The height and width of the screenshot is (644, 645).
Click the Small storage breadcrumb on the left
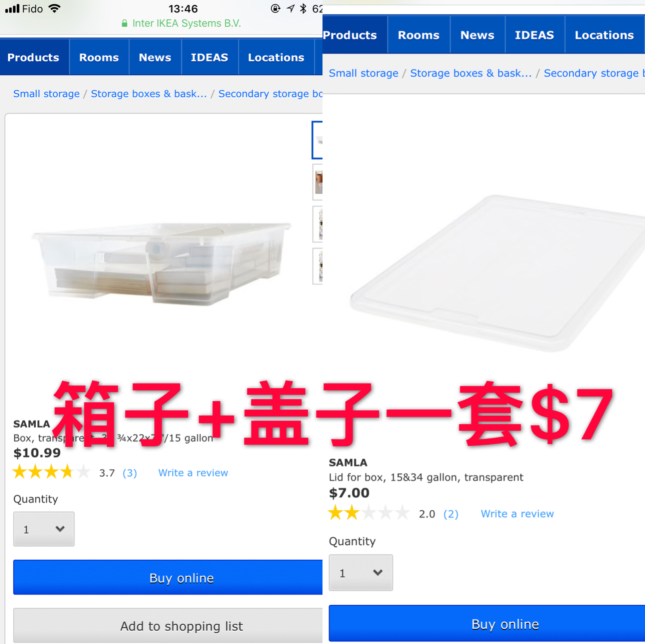pyautogui.click(x=46, y=94)
